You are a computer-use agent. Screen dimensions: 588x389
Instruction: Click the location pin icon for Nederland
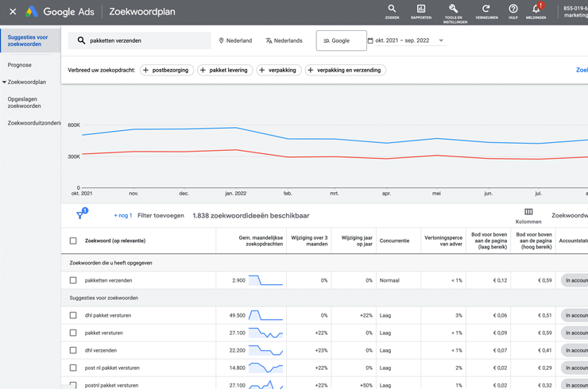point(221,40)
